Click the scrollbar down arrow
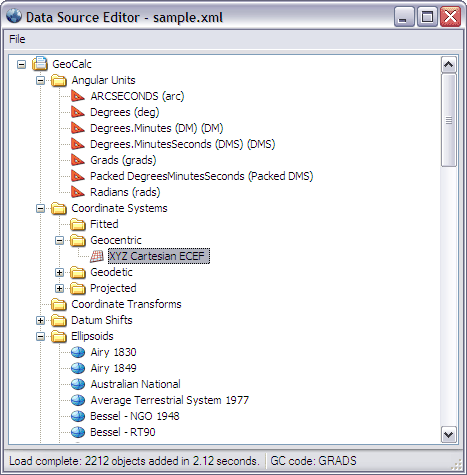 (x=449, y=435)
